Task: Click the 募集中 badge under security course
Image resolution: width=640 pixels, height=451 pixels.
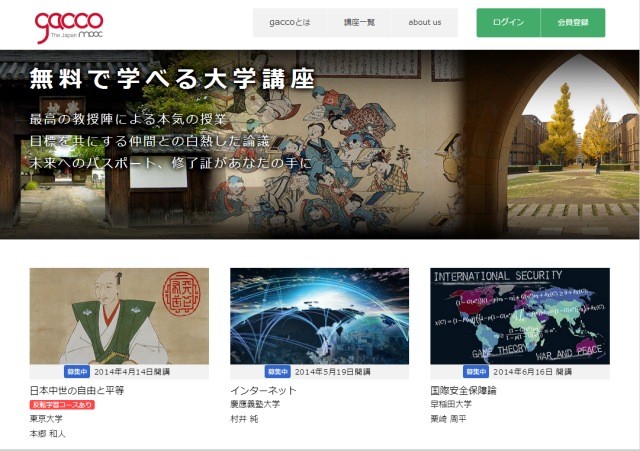Action: click(x=476, y=372)
